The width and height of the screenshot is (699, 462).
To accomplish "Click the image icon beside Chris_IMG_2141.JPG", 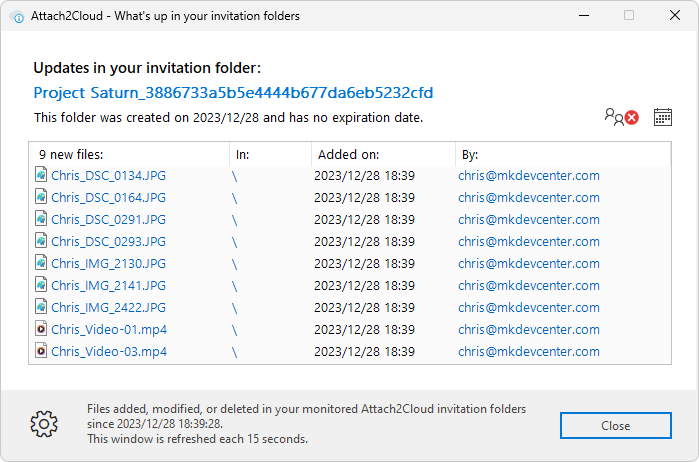I will [41, 285].
